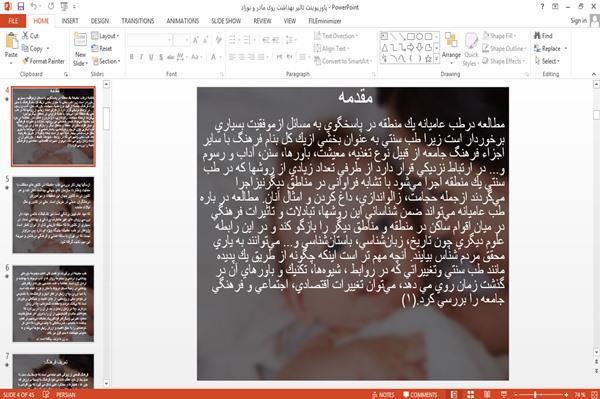The height and width of the screenshot is (399, 600).
Task: Toggle Bold formatting button
Action: coord(131,57)
